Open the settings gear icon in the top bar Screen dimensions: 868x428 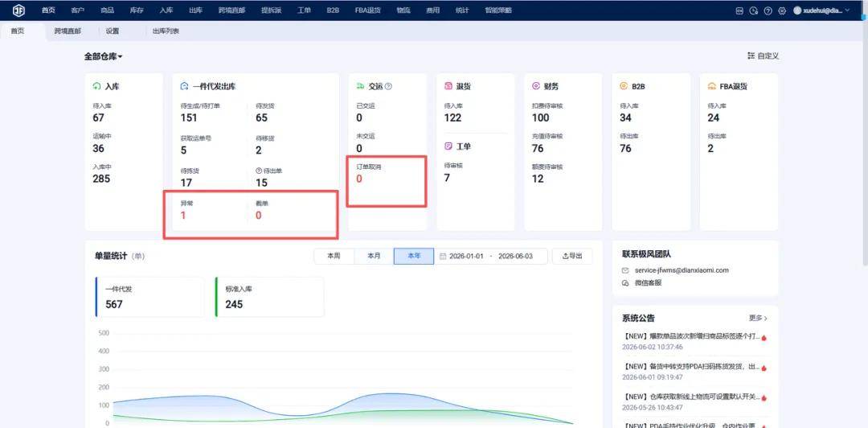tap(782, 10)
